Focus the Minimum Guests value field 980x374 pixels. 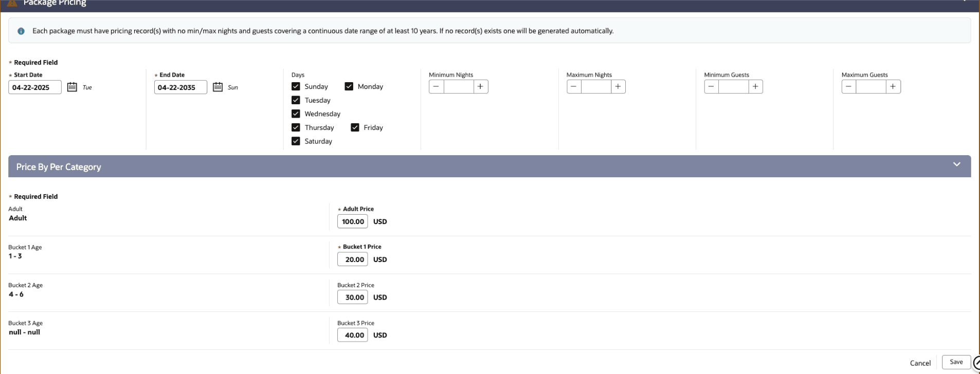tap(734, 87)
